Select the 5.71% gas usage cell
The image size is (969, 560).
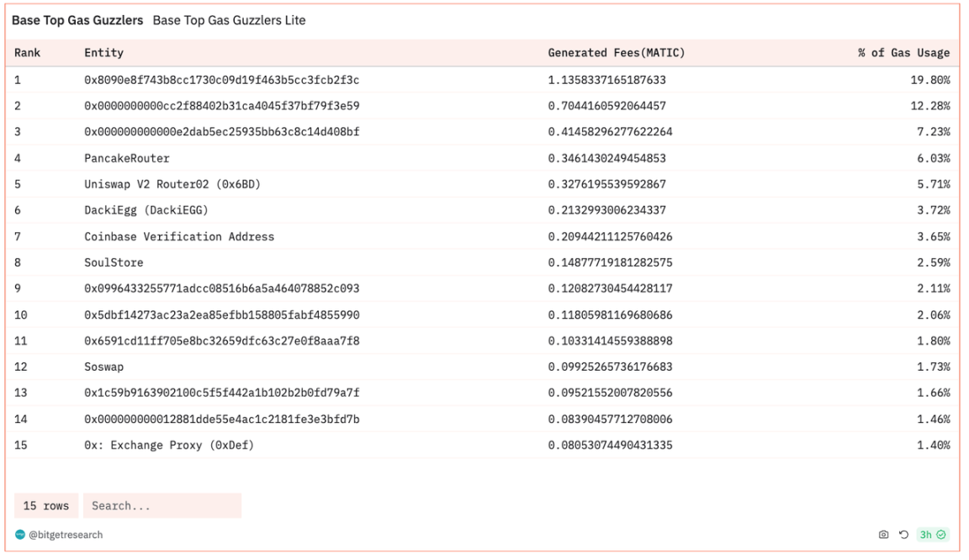[x=933, y=184]
